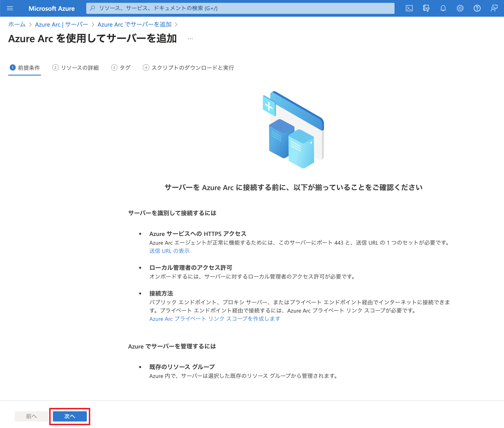The image size is (504, 428).
Task: Click the page title 'Azure Arc を使用してサーバーを追加'
Action: [x=92, y=38]
